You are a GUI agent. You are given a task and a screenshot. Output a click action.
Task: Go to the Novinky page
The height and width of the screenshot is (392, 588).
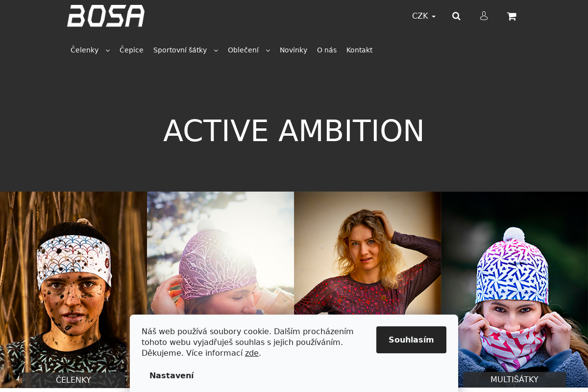pyautogui.click(x=294, y=50)
